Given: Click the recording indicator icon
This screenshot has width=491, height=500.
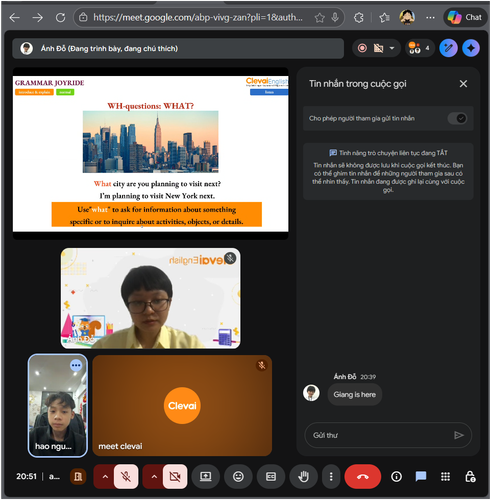Looking at the screenshot, I should tap(362, 48).
